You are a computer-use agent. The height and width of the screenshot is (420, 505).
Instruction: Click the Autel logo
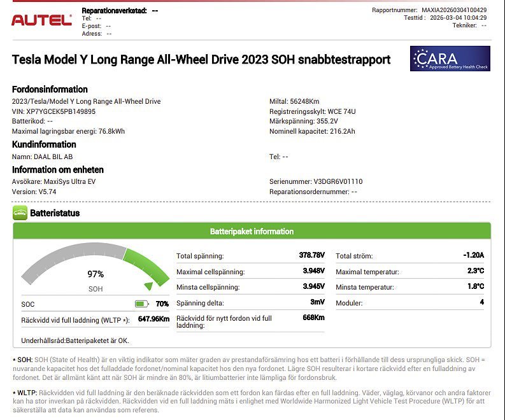[41, 20]
